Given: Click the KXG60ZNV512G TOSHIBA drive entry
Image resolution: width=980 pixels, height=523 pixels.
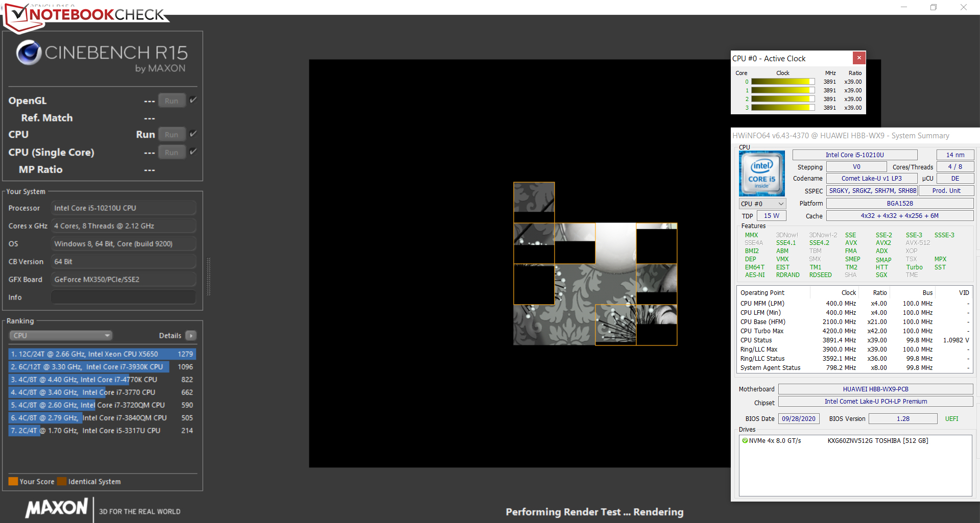Looking at the screenshot, I should tap(878, 440).
